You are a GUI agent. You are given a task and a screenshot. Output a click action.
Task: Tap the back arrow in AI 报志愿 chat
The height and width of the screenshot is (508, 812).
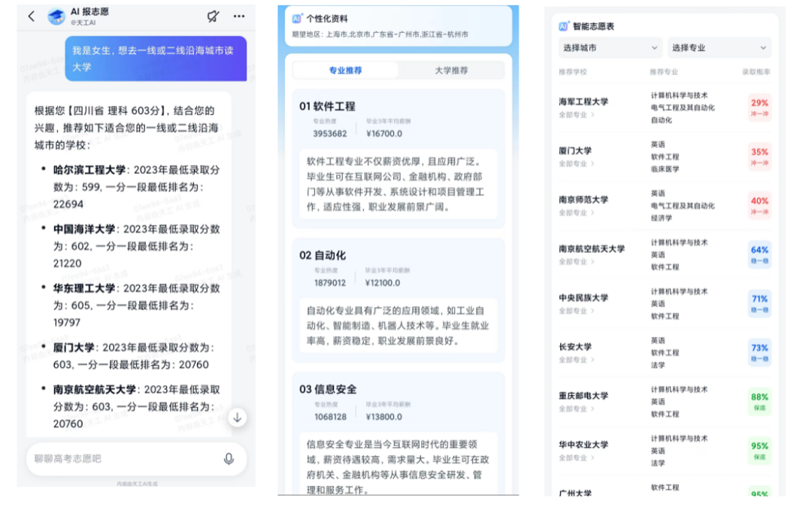coord(32,16)
